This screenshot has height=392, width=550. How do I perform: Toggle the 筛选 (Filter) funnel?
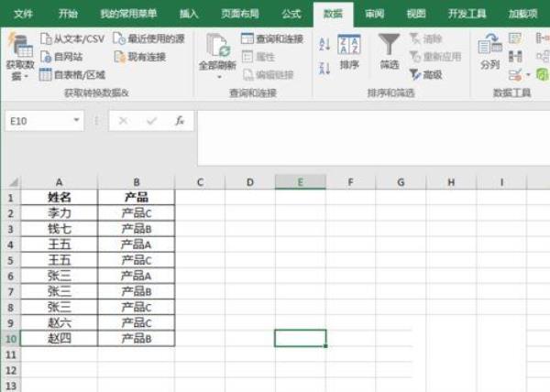[390, 51]
